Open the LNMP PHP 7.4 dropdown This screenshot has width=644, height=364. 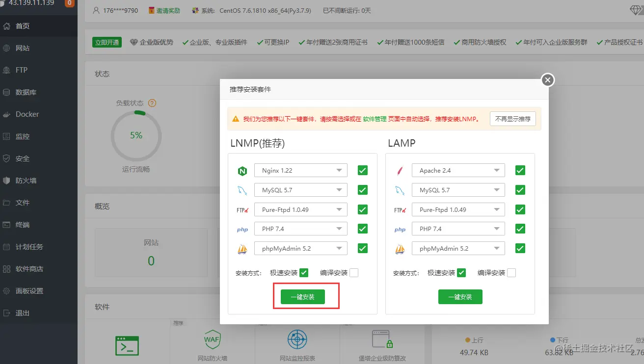pos(301,229)
